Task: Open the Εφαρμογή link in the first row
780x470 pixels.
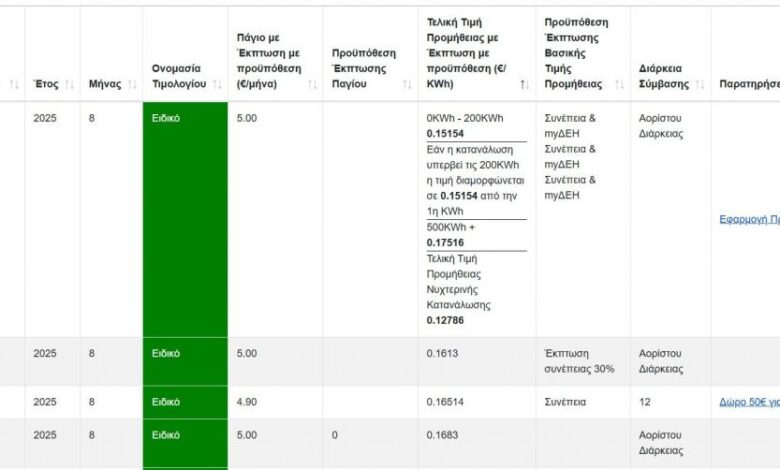Action: click(749, 219)
